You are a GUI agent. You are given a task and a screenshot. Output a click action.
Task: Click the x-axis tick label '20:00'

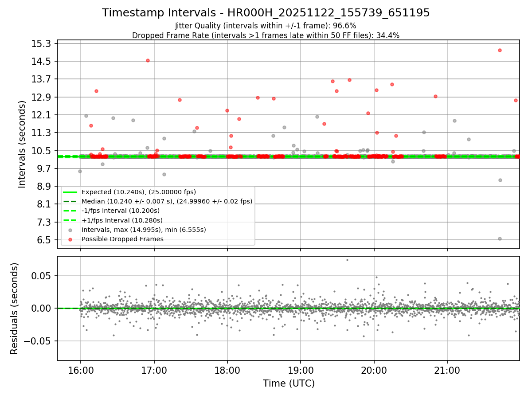[374, 370]
